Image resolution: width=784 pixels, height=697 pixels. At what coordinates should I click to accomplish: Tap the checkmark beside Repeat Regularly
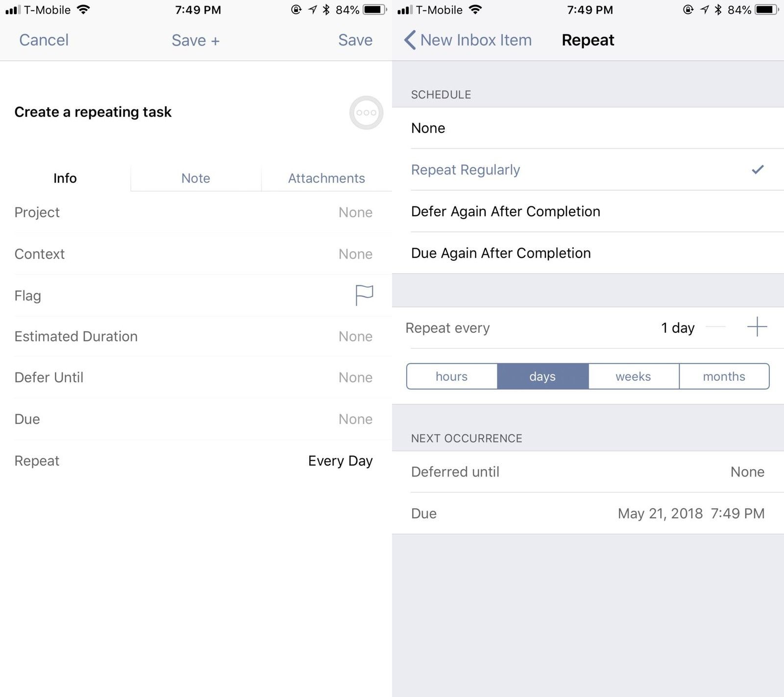[758, 170]
